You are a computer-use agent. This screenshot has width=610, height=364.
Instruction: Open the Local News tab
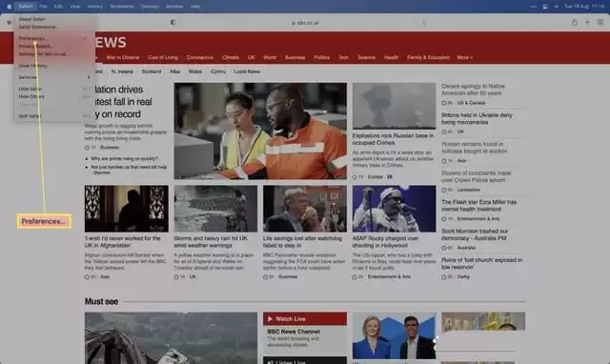coord(247,71)
